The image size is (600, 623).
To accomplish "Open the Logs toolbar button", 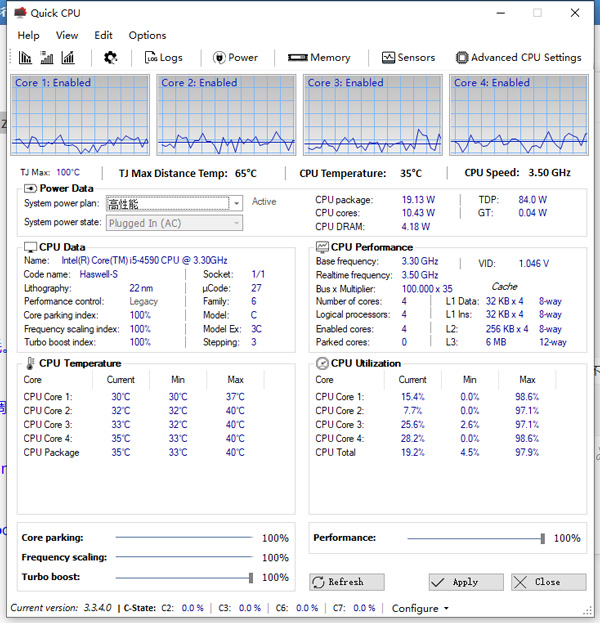I will click(163, 58).
